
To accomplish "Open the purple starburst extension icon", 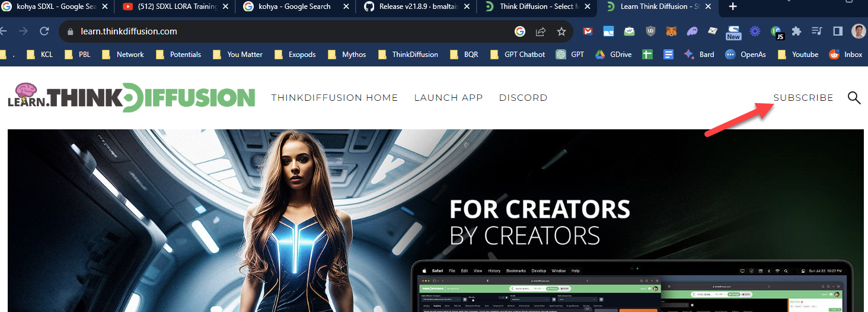I will click(755, 31).
